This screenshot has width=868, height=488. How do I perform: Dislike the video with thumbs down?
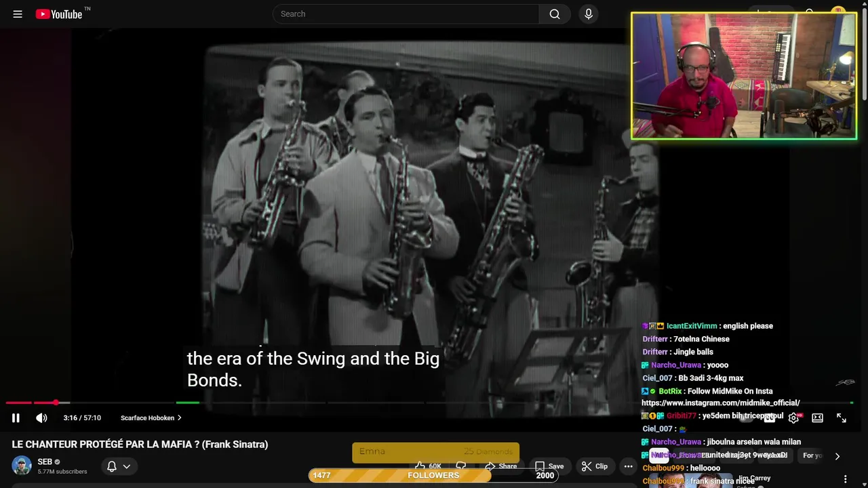[x=461, y=466]
